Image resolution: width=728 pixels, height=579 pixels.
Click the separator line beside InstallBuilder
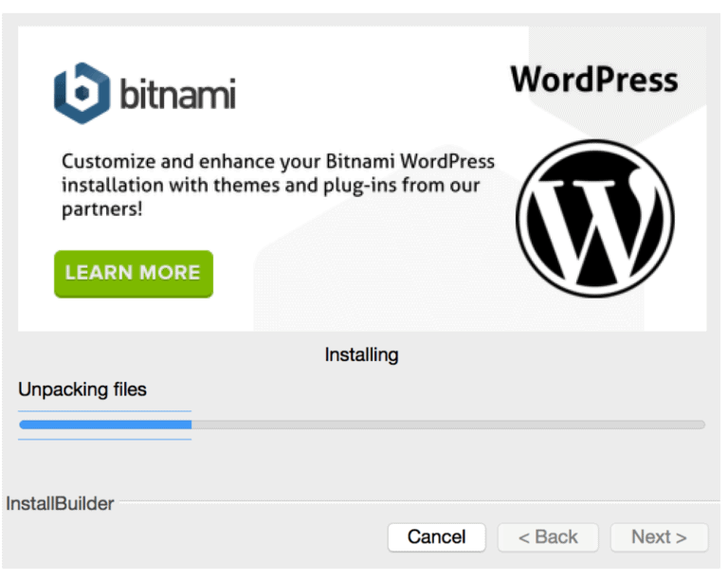click(419, 501)
